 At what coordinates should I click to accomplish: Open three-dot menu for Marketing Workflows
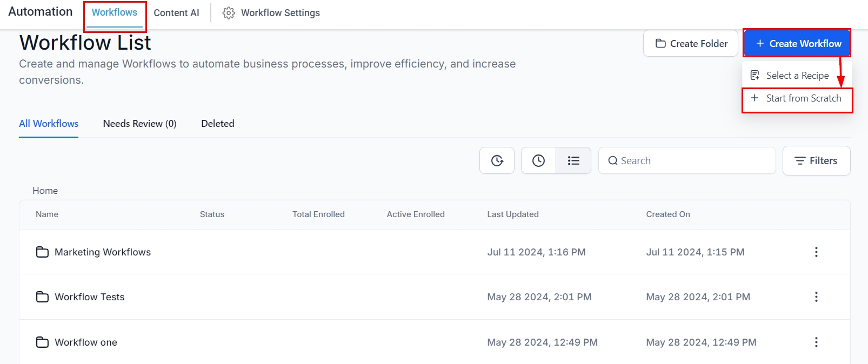(x=816, y=252)
